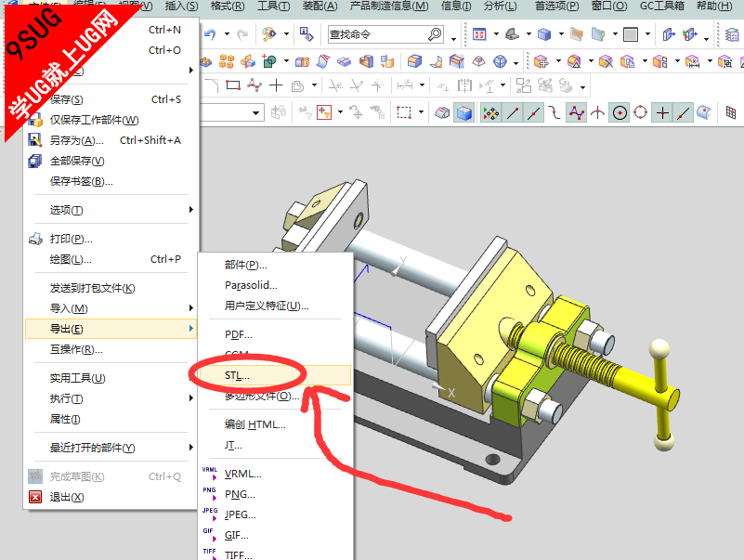Select JPEG... export option

241,514
